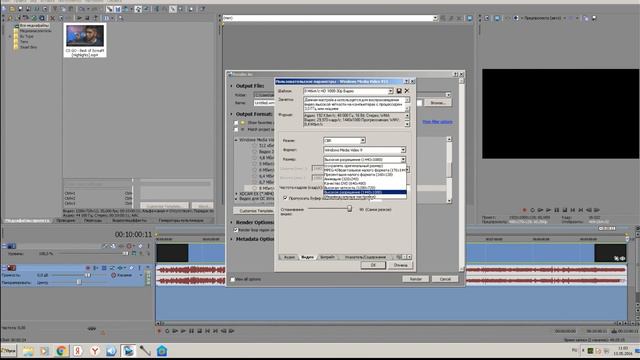Screen dimensions: 640x360
Task: Click the audio track pan slider handle
Action: pos(79,282)
